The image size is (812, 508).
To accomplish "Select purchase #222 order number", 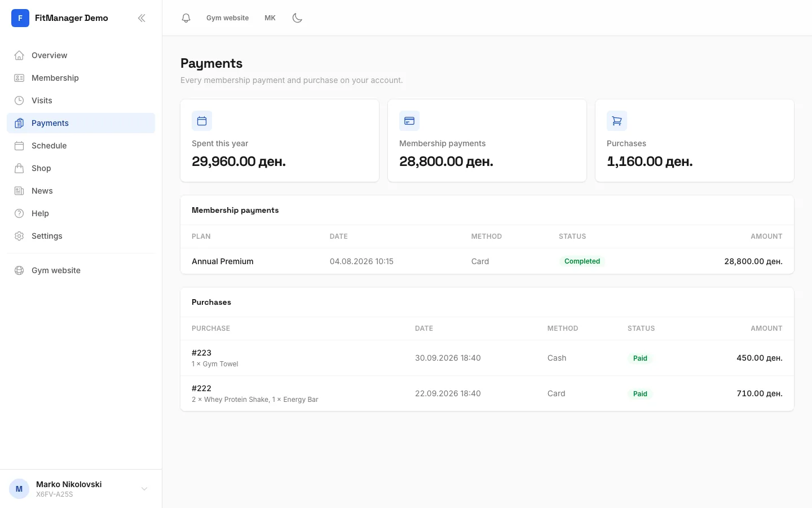I will click(x=201, y=388).
